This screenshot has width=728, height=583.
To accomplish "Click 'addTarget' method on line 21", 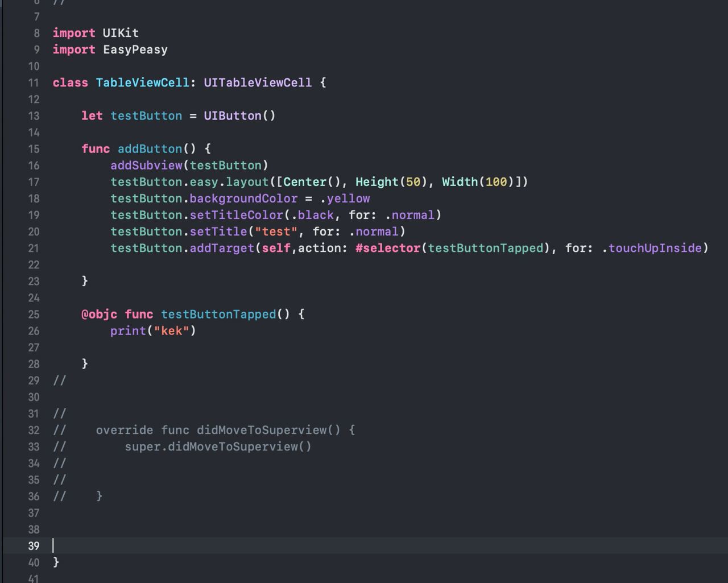I will pyautogui.click(x=222, y=247).
